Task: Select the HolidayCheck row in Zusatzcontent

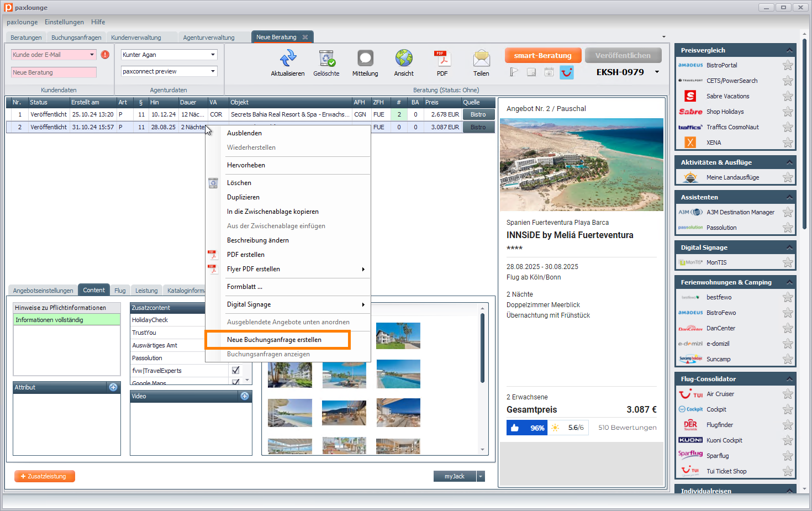Action: click(x=180, y=320)
